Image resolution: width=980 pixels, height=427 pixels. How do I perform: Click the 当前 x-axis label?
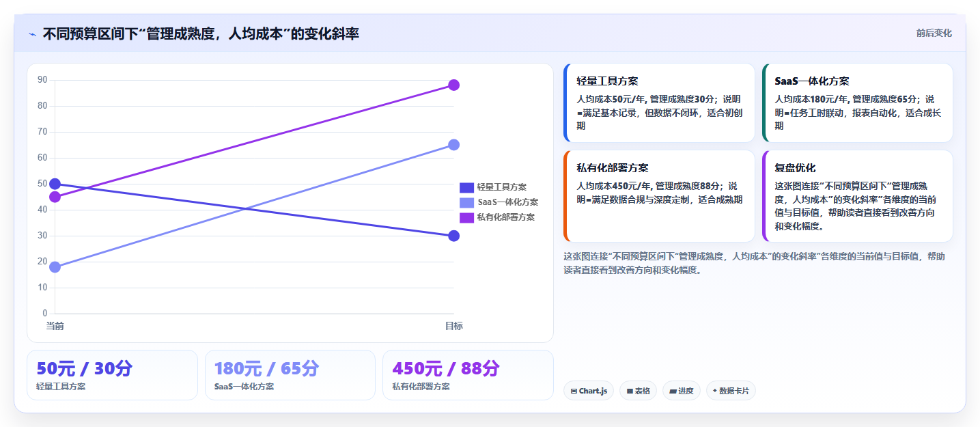point(55,326)
